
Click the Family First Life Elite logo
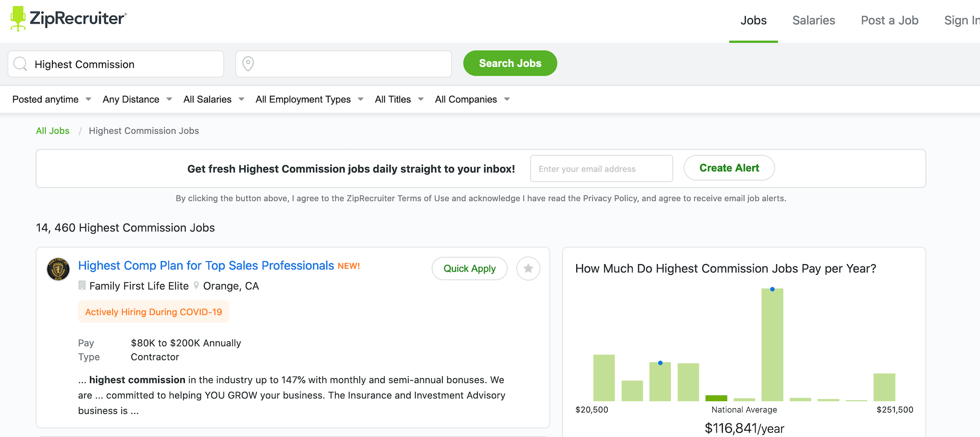(58, 269)
